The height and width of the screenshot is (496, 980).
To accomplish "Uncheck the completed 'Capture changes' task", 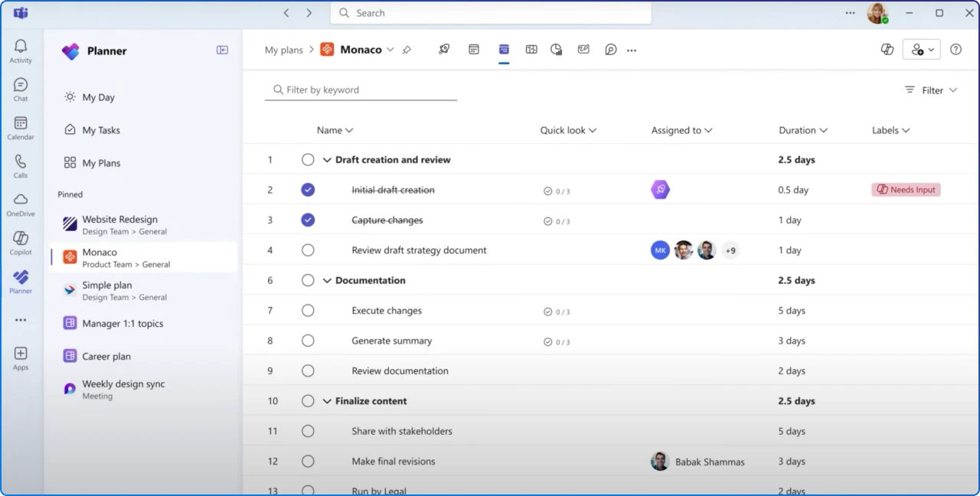I will 308,220.
